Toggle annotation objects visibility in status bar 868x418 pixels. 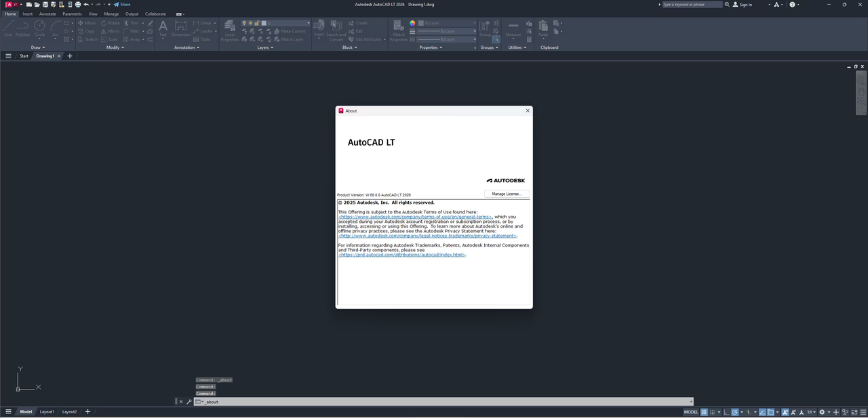785,412
